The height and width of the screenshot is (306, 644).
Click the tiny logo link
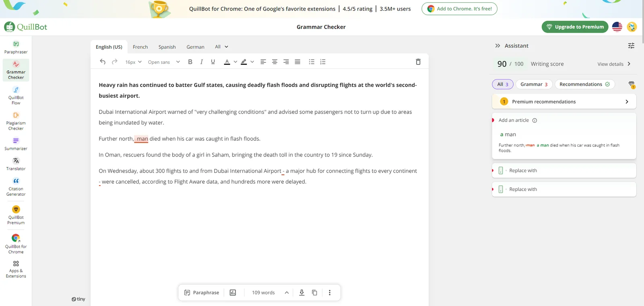click(78, 299)
